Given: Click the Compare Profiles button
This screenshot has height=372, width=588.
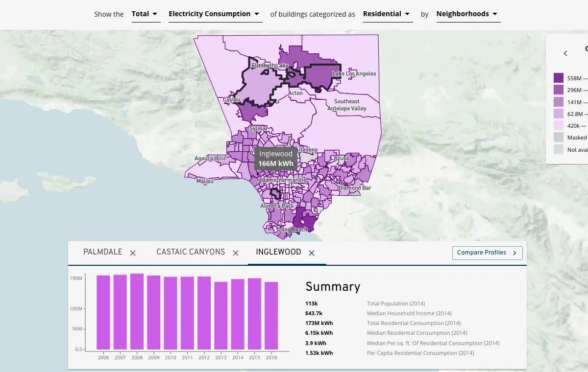Looking at the screenshot, I should [x=487, y=253].
